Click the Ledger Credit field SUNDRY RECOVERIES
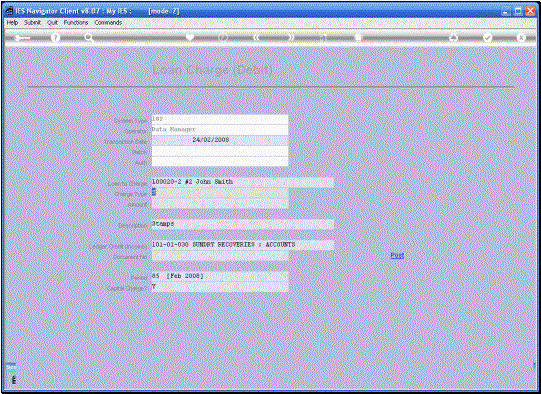Screen dimensions: 541x394 pyautogui.click(x=243, y=245)
